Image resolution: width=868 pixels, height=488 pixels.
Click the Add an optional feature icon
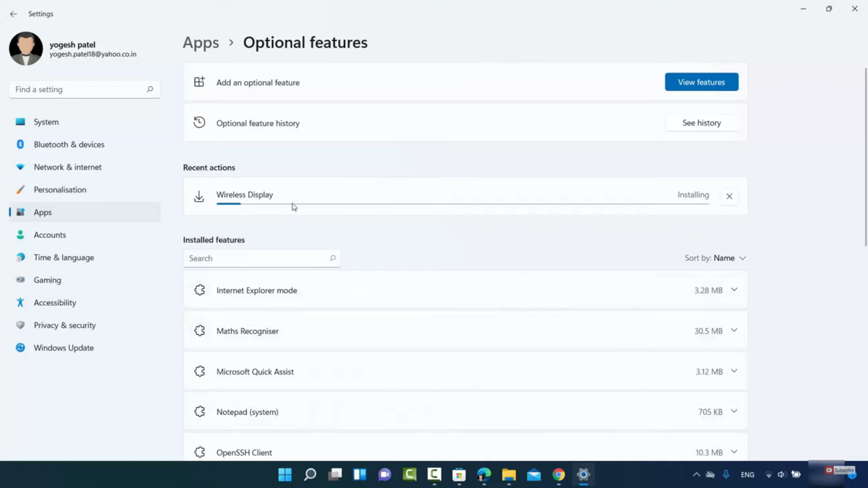pyautogui.click(x=199, y=82)
